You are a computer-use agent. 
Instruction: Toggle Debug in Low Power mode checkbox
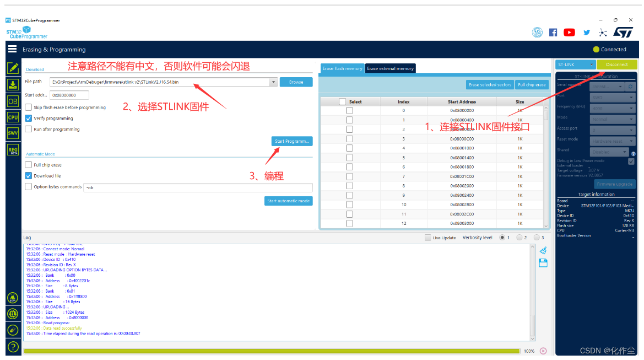tap(631, 162)
